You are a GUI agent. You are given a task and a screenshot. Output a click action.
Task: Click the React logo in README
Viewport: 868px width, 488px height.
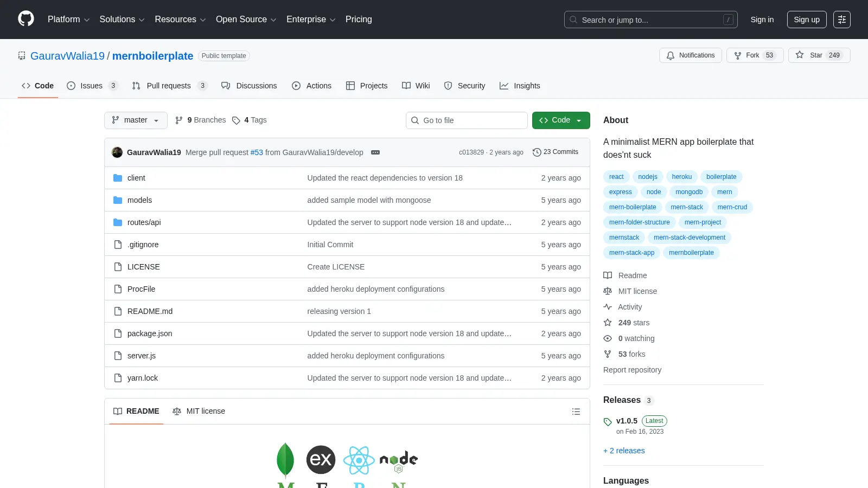pyautogui.click(x=359, y=460)
